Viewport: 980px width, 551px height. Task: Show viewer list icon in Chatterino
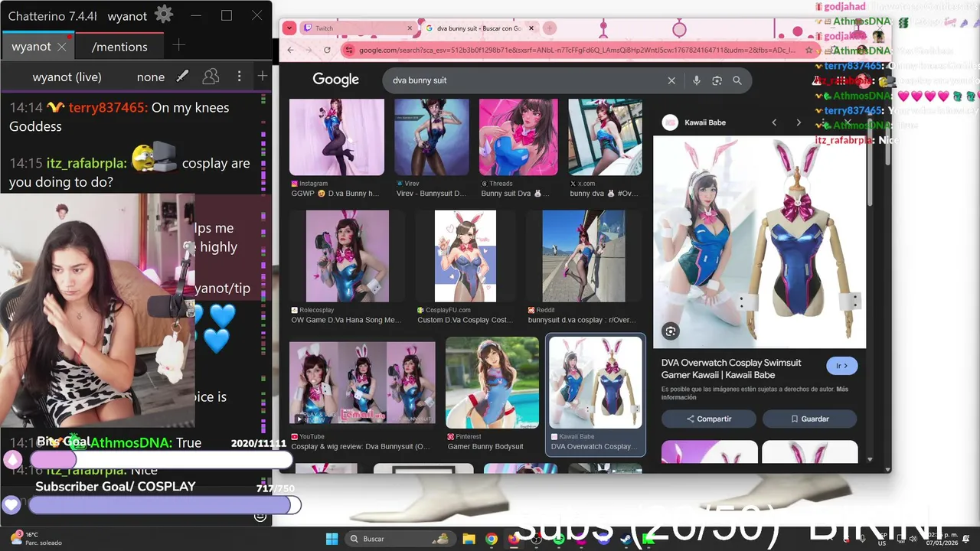click(210, 77)
